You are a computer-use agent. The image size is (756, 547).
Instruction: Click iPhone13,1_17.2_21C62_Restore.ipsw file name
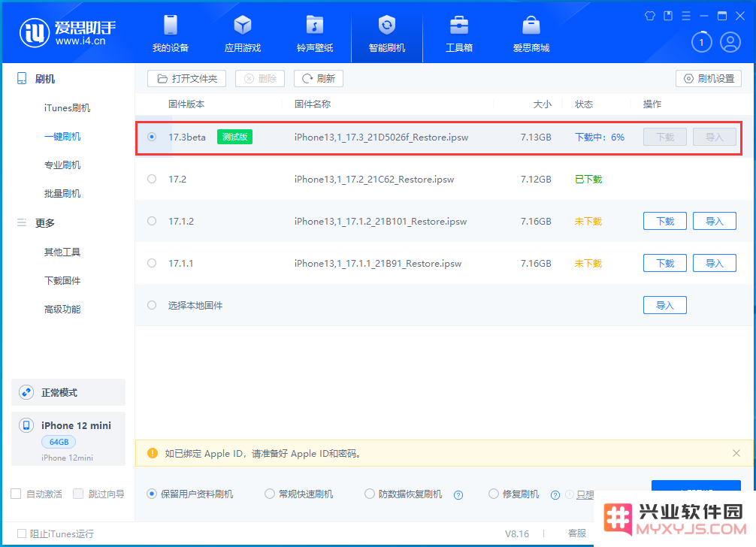(x=374, y=180)
